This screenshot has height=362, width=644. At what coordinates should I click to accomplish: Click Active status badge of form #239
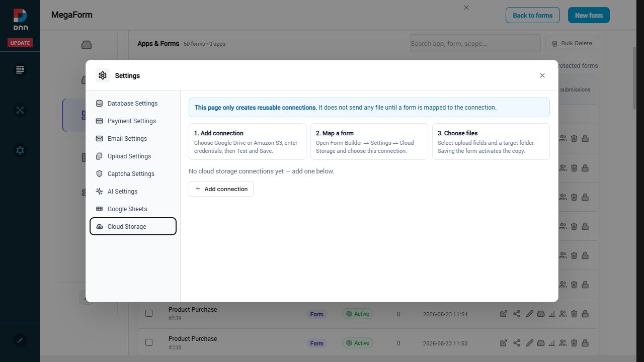pos(357,314)
